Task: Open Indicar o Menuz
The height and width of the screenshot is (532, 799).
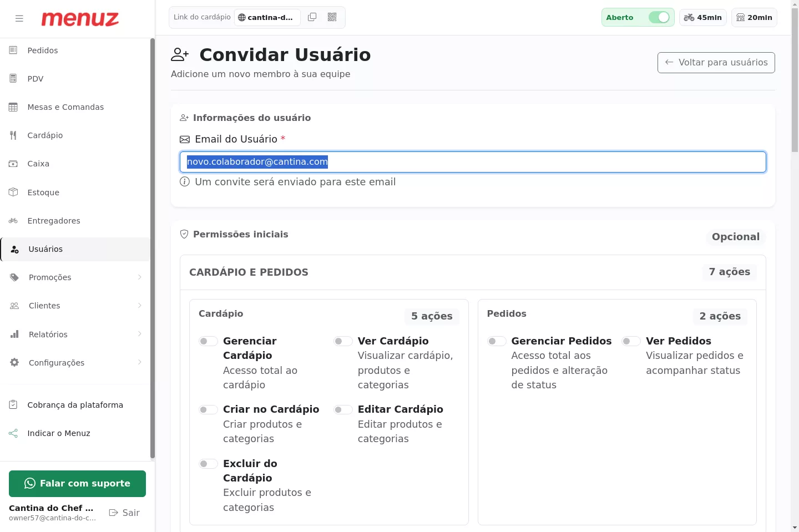Action: pyautogui.click(x=75, y=433)
